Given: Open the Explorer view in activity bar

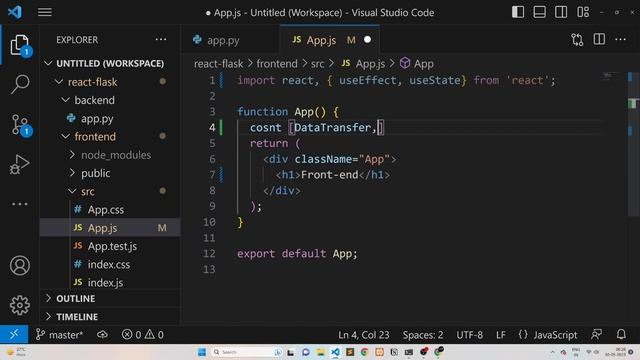Looking at the screenshot, I should click(20, 45).
